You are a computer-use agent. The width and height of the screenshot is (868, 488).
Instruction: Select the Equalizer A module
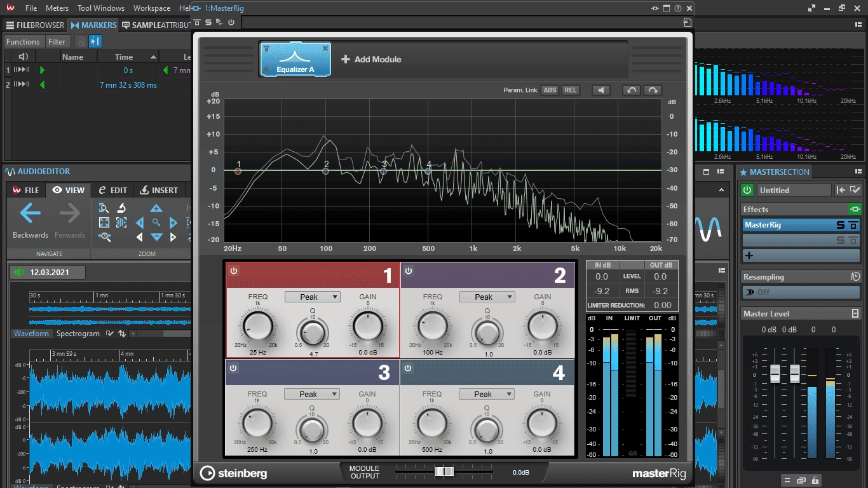tap(295, 59)
